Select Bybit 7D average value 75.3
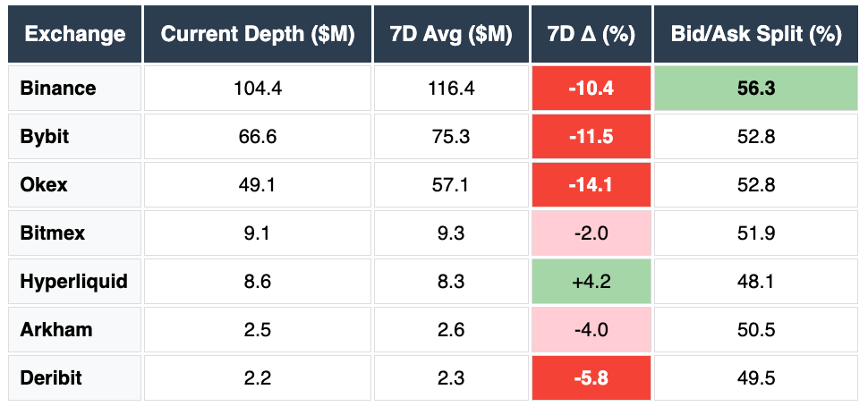Screen dimensions: 868x415 pos(451,137)
